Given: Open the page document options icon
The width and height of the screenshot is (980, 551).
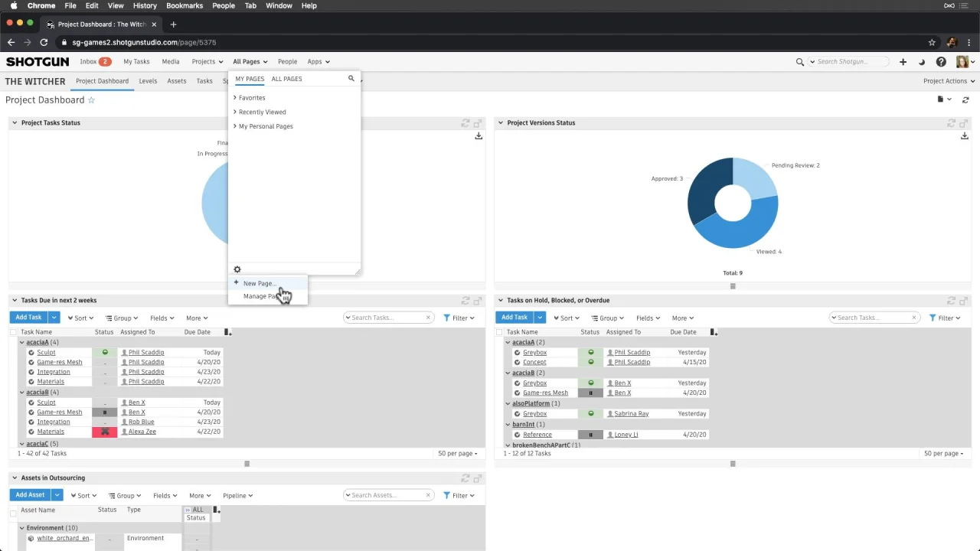Looking at the screenshot, I should (944, 99).
